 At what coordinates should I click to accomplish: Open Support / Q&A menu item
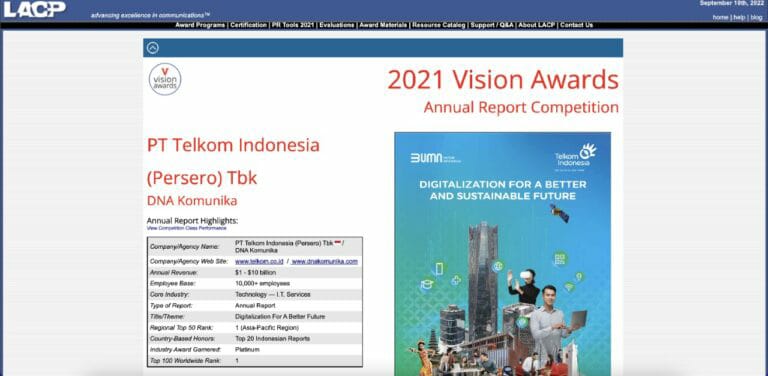pyautogui.click(x=492, y=25)
